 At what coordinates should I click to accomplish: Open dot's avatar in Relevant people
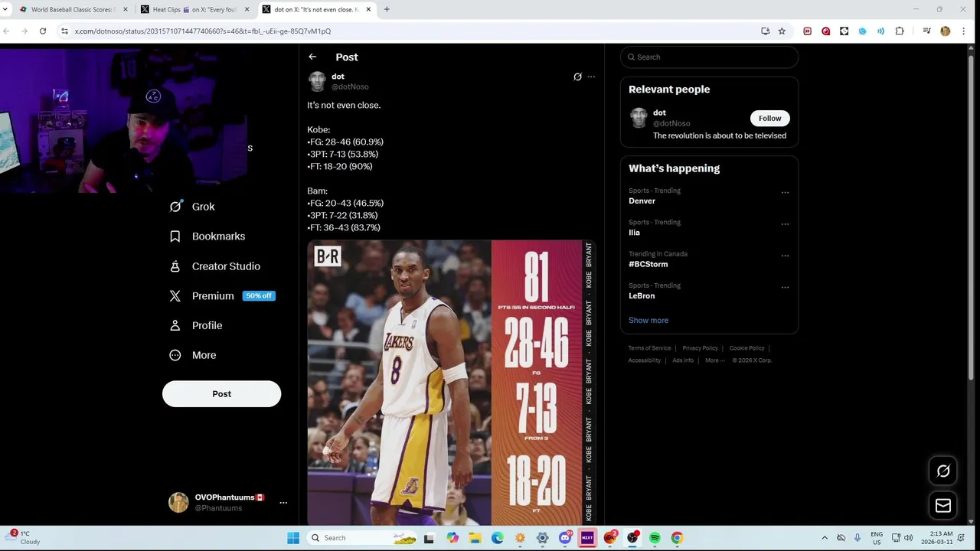(x=639, y=117)
